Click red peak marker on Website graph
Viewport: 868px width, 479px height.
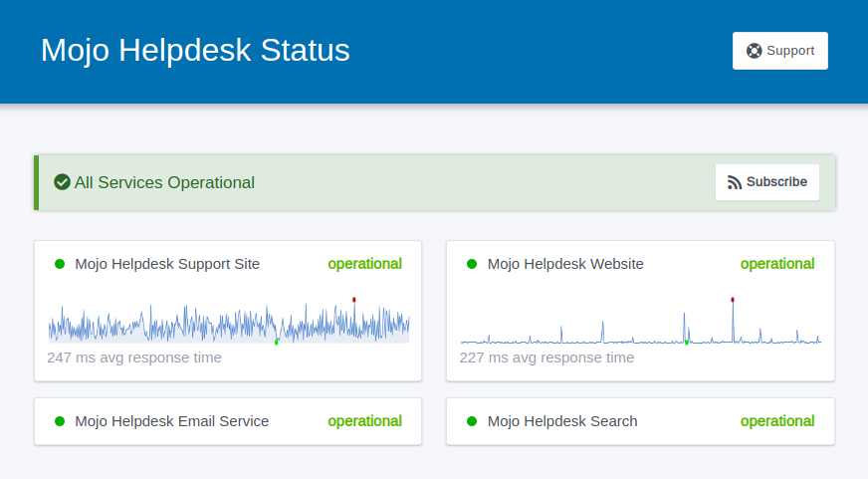point(733,300)
